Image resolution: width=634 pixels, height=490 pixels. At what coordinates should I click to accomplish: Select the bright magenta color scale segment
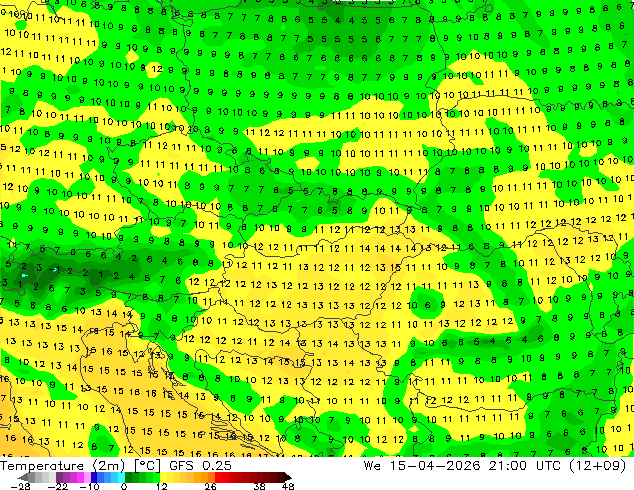tap(80, 477)
